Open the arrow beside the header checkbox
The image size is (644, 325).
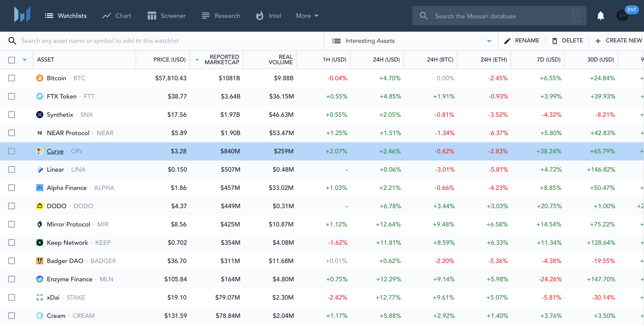pyautogui.click(x=25, y=60)
